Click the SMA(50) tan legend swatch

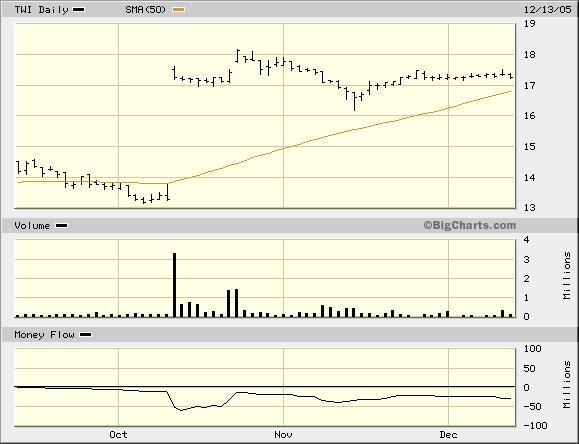pyautogui.click(x=178, y=10)
